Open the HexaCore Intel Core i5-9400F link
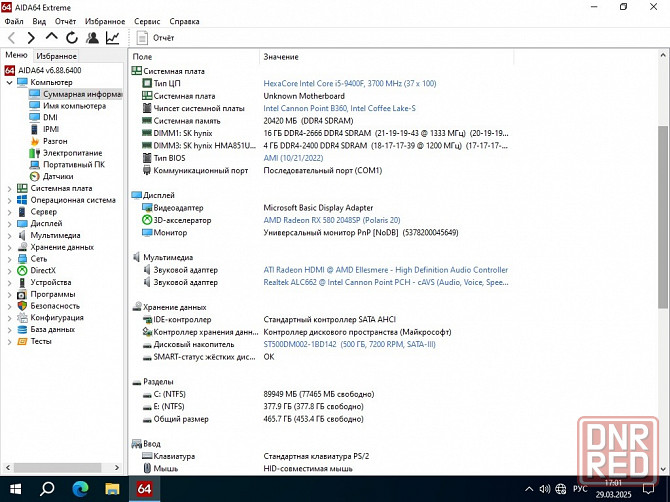Screen dimensions: 670x502 (x=350, y=83)
